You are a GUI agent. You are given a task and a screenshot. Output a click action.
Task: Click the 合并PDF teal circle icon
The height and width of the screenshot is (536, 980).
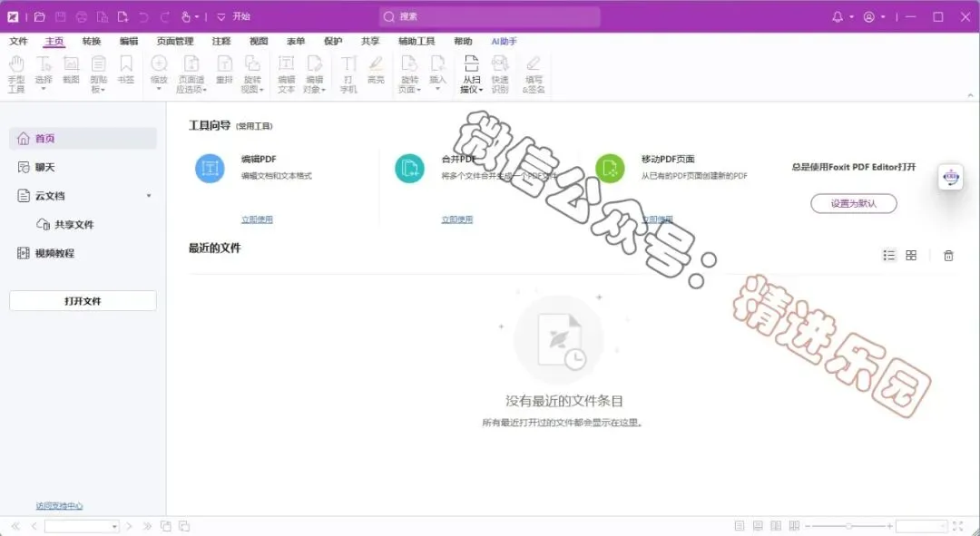(410, 168)
